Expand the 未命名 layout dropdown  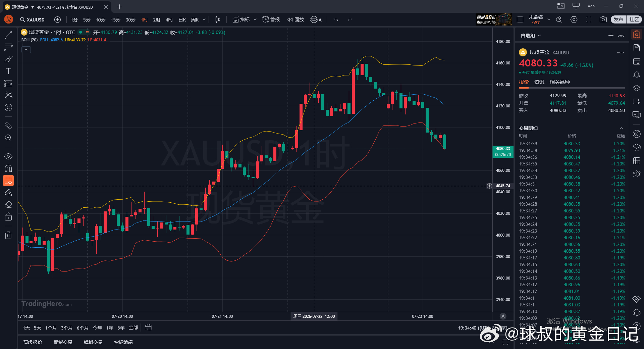point(549,19)
